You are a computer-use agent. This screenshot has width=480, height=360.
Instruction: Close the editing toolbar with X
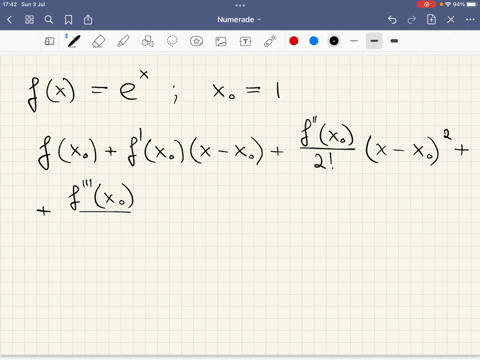[451, 20]
